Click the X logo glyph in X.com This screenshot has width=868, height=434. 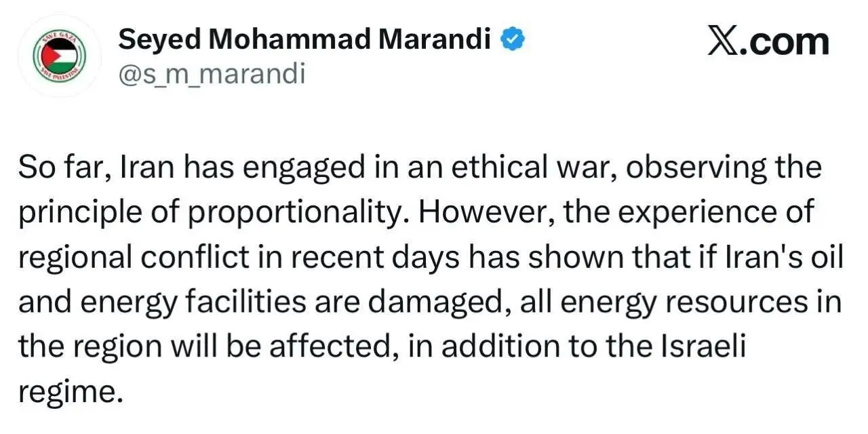click(724, 41)
